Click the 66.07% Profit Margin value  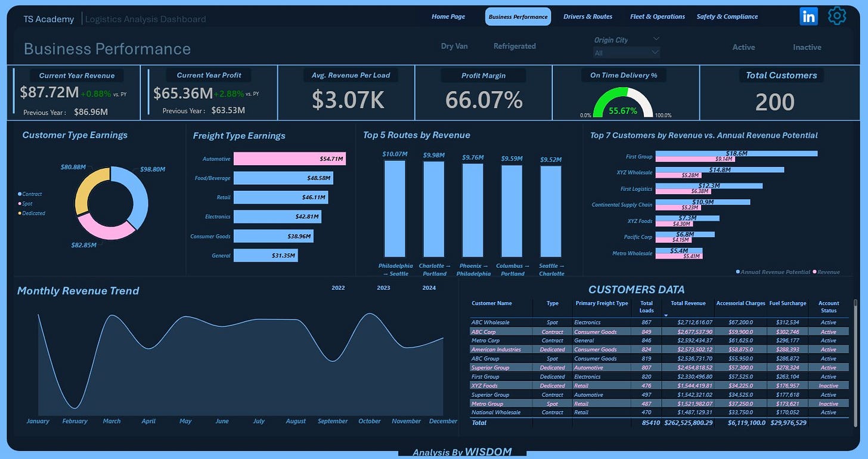tap(483, 100)
